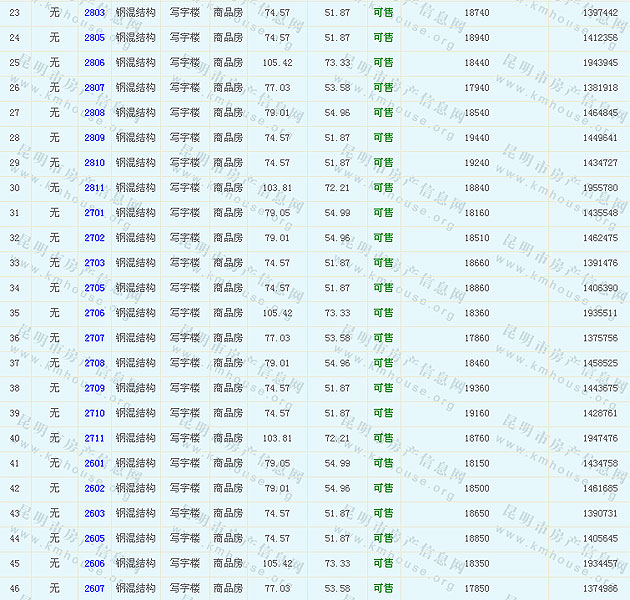Open the 2606 room link
This screenshot has height=600, width=630.
tap(94, 563)
